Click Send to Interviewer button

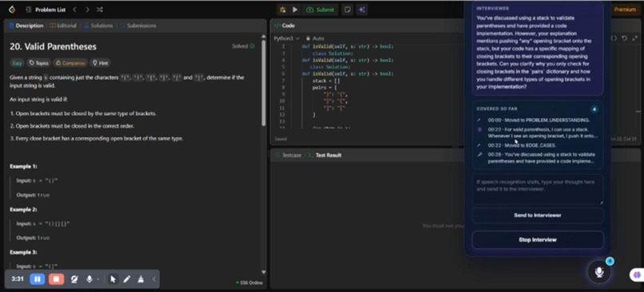pos(537,215)
